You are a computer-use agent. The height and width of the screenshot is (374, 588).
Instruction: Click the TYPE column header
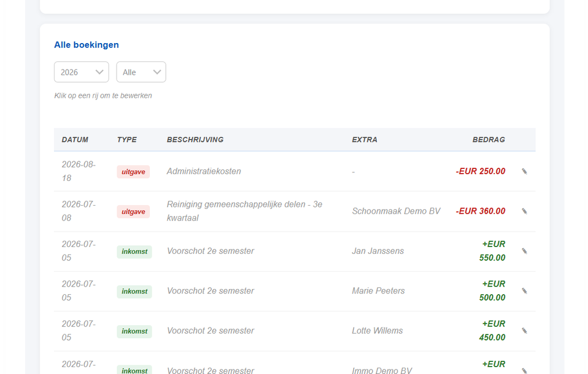127,140
